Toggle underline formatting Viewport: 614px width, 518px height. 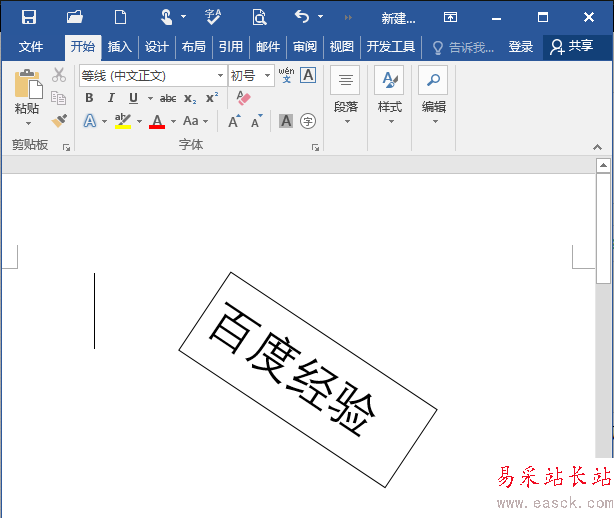click(x=134, y=98)
